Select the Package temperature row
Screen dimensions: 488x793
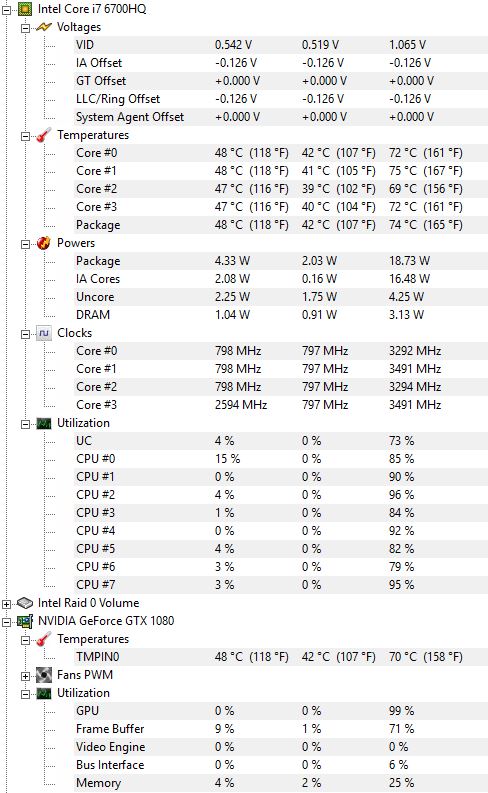tap(281, 225)
